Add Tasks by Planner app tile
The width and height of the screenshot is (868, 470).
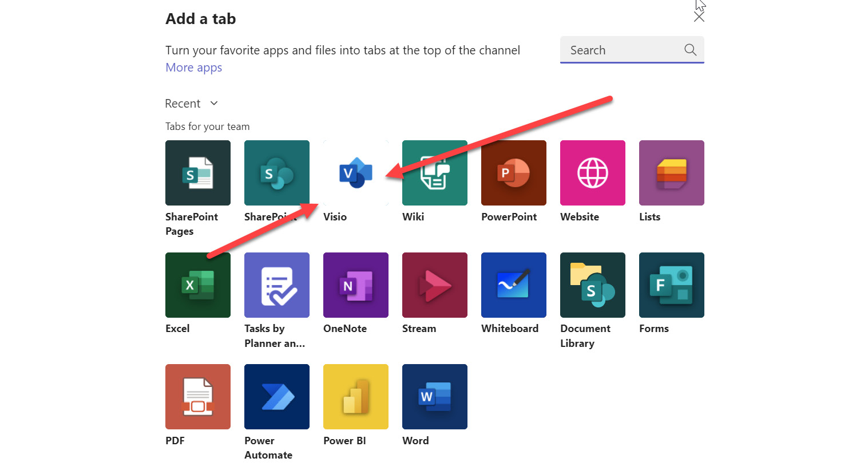coord(277,285)
